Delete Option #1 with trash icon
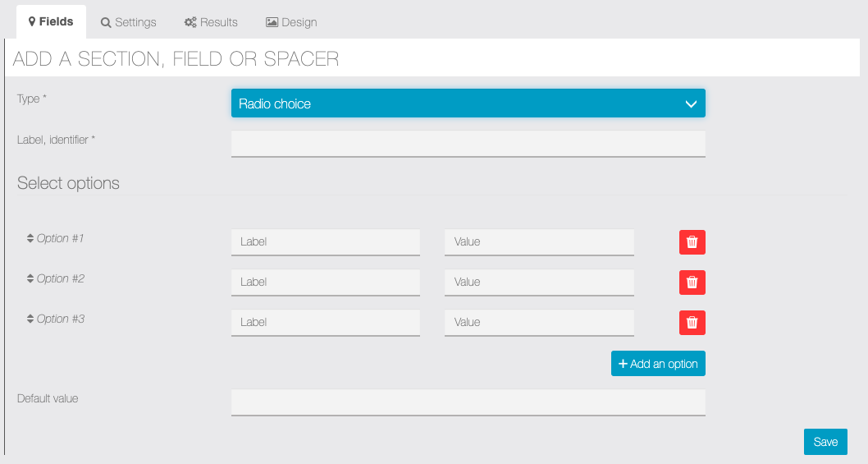Image resolution: width=868 pixels, height=464 pixels. (x=692, y=242)
